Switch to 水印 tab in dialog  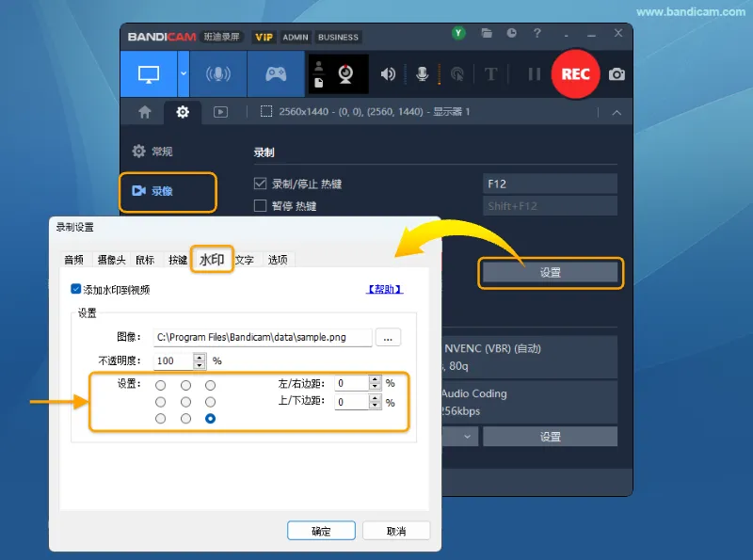(x=212, y=260)
